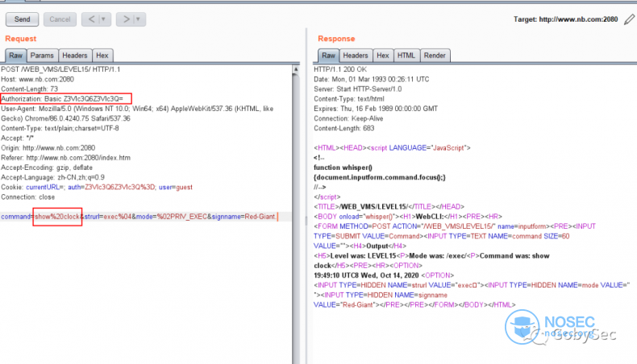Click the POST /WEB_VMS/LEVEL15/ request line
This screenshot has width=637, height=364.
tap(60, 69)
